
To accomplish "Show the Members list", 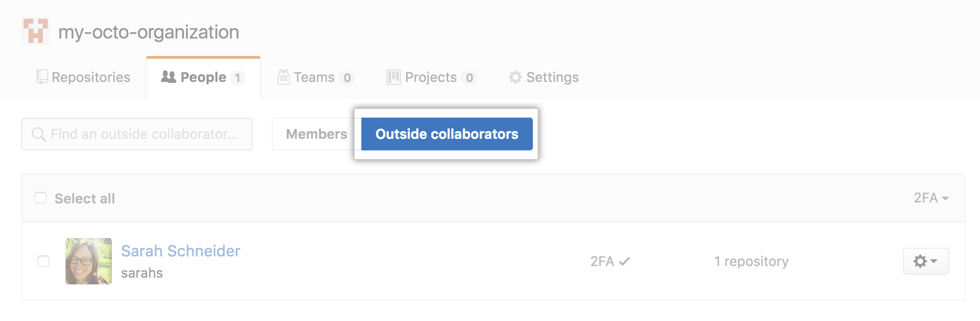I will [x=316, y=134].
